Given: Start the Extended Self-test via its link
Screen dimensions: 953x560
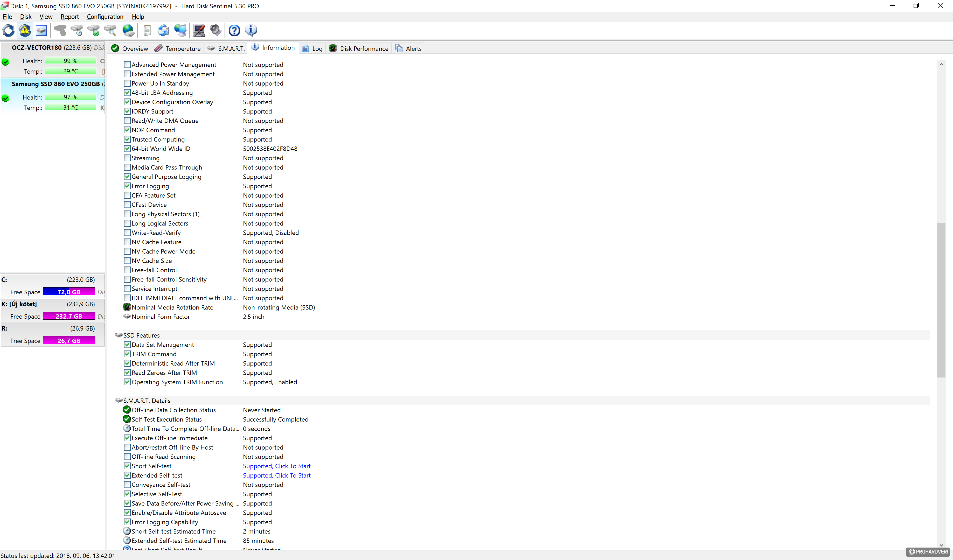Looking at the screenshot, I should 276,475.
